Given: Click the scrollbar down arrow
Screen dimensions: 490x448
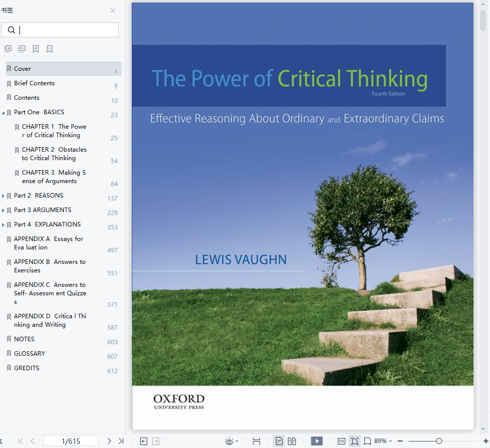Looking at the screenshot, I should [x=483, y=429].
